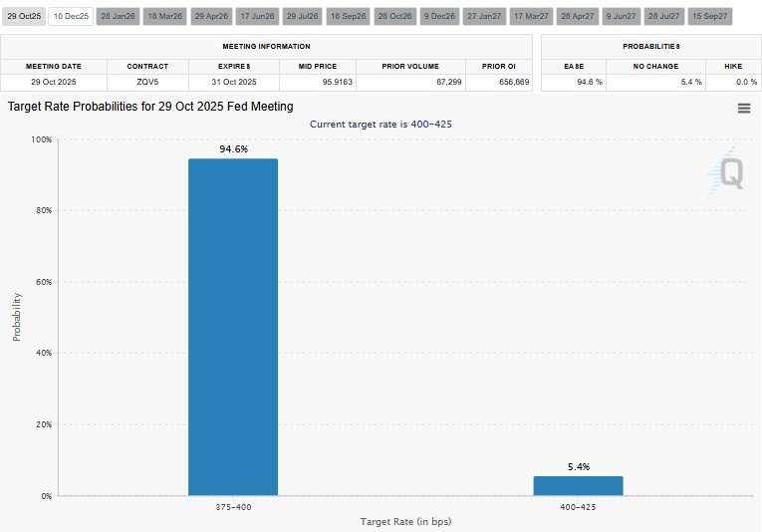Select the 10 Dec25 meeting tab
Viewport: 762px width, 532px height.
[x=71, y=16]
